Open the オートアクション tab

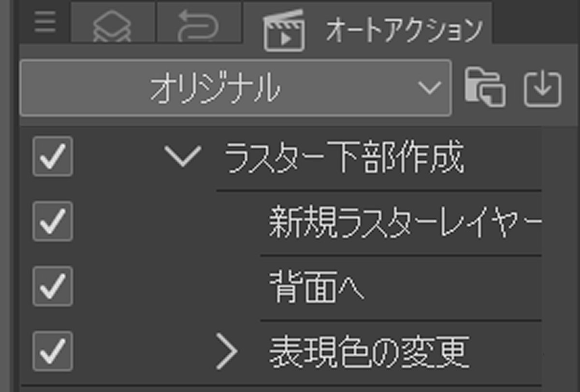pos(368,24)
